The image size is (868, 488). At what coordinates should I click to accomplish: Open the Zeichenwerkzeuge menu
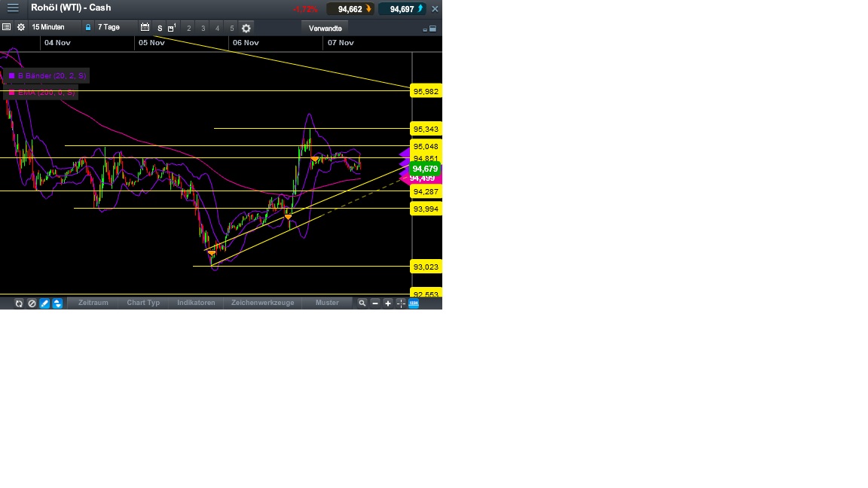point(263,303)
